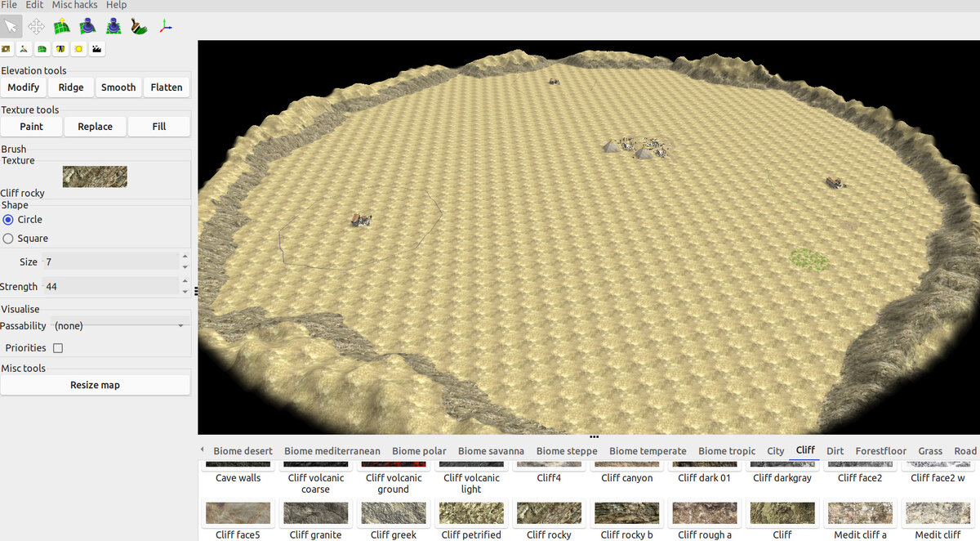This screenshot has width=980, height=541.
Task: Click the Smooth elevation button
Action: 118,87
